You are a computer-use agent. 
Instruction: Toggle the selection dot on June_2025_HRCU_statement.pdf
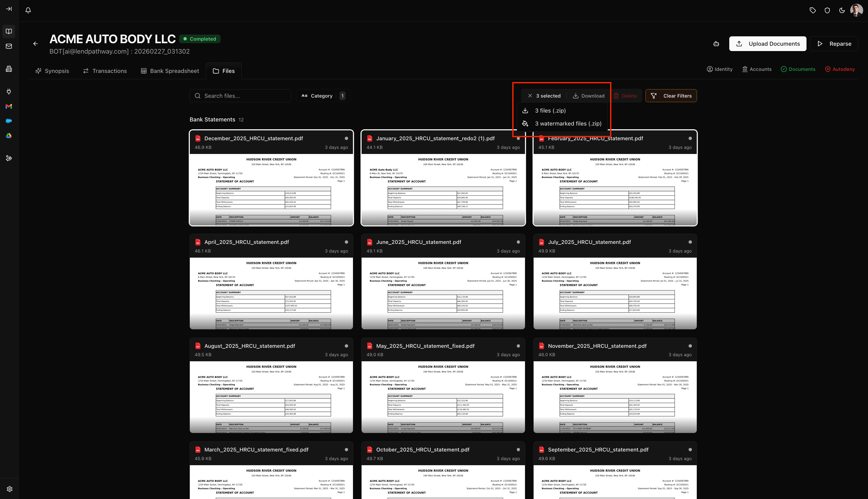point(518,242)
